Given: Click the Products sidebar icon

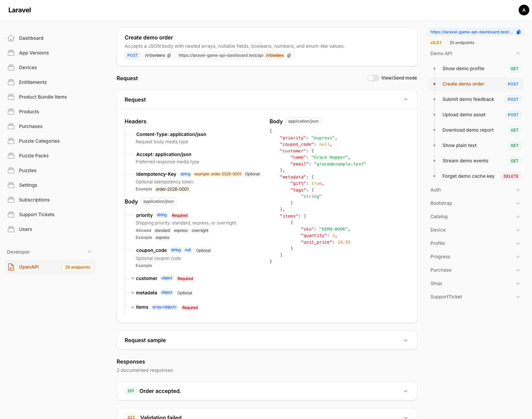Looking at the screenshot, I should pyautogui.click(x=11, y=112).
